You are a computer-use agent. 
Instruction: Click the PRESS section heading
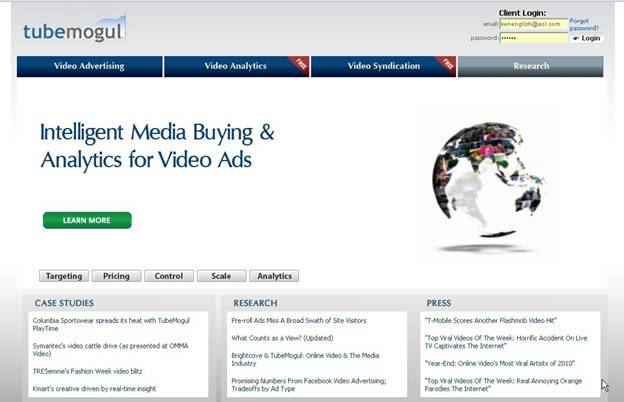[x=439, y=303]
